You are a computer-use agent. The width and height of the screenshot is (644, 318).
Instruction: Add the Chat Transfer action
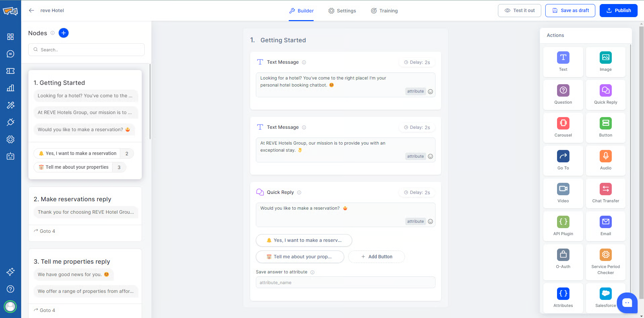605,194
